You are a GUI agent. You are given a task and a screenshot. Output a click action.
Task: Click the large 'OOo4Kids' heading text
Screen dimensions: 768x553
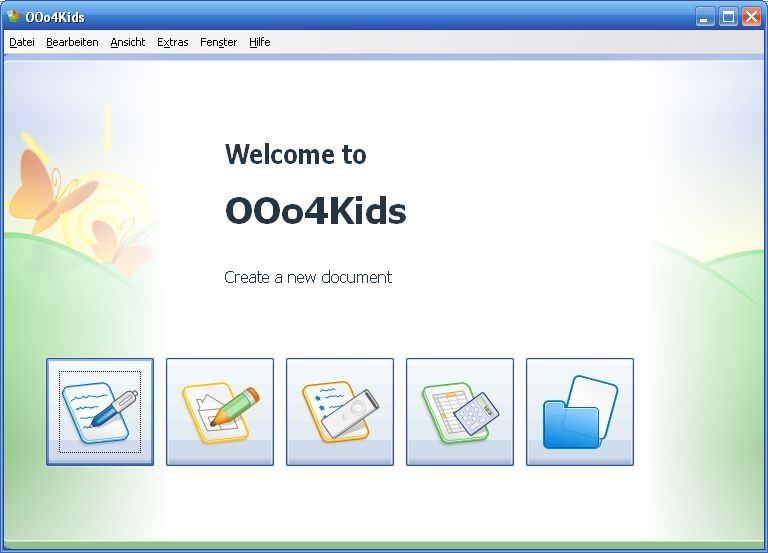pos(315,211)
